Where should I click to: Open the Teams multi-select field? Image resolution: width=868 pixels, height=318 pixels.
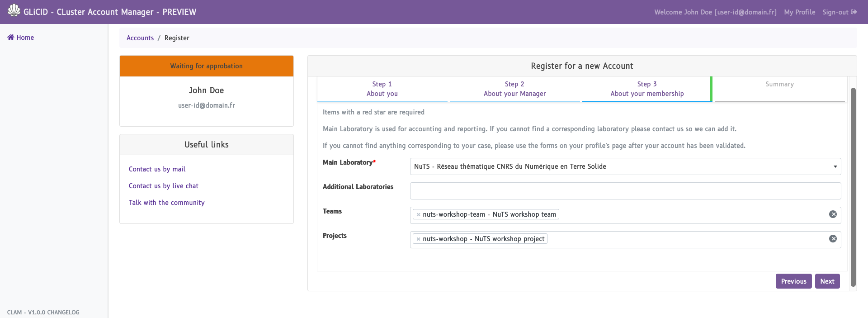(692, 215)
